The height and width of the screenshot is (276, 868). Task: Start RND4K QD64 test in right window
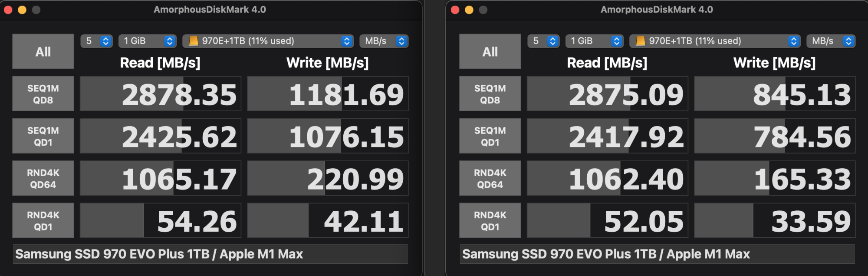[x=490, y=178]
